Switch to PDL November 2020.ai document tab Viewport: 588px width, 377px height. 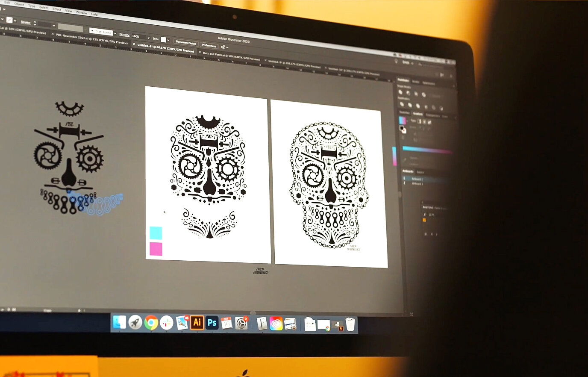pos(92,39)
